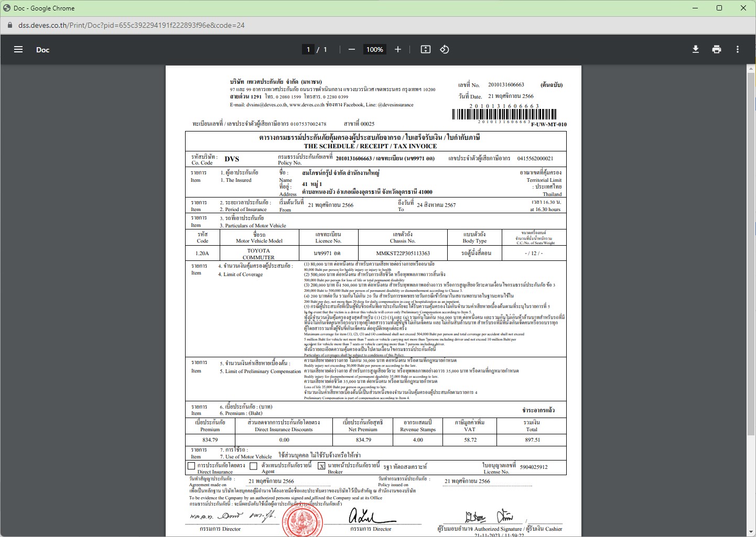Maximize the Chrome window

(719, 8)
